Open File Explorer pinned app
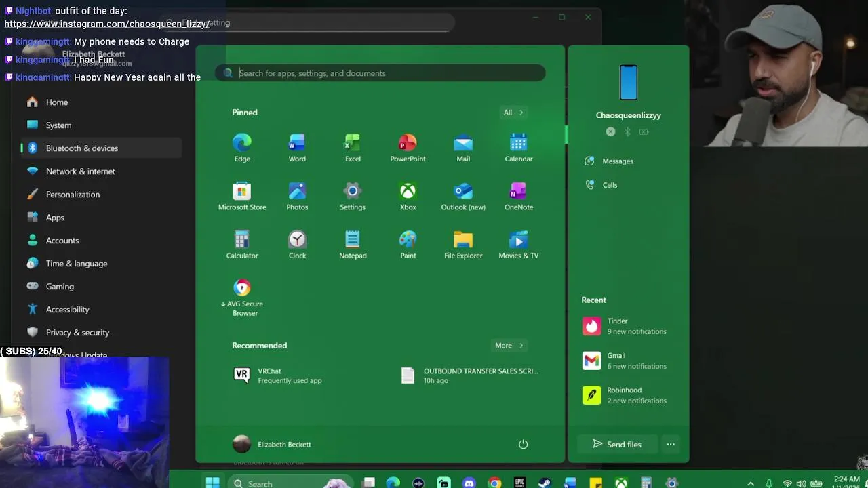 pos(463,245)
